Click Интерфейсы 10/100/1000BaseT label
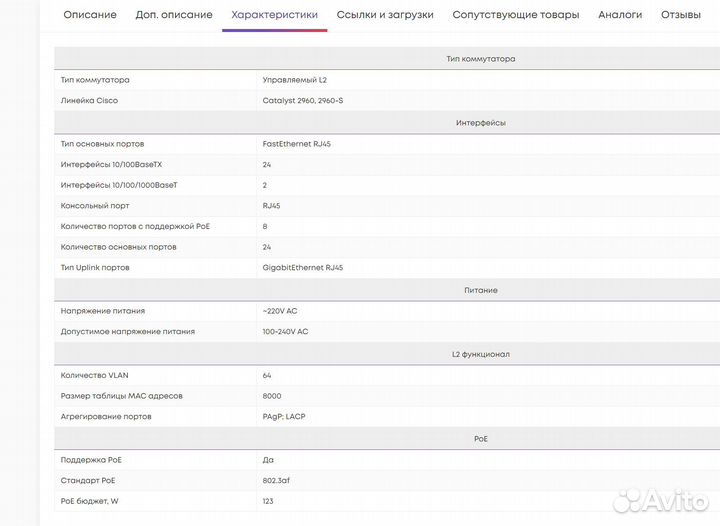The width and height of the screenshot is (720, 526). coord(119,185)
